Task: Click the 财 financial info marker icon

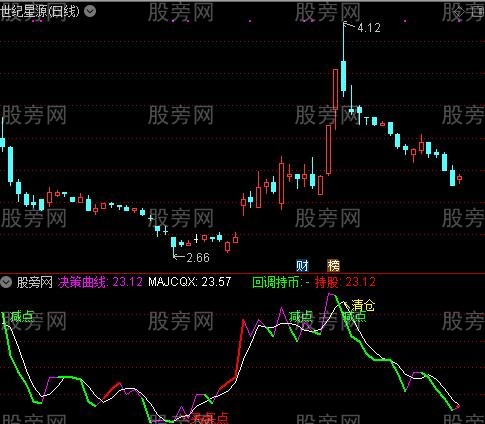Action: pyautogui.click(x=302, y=266)
